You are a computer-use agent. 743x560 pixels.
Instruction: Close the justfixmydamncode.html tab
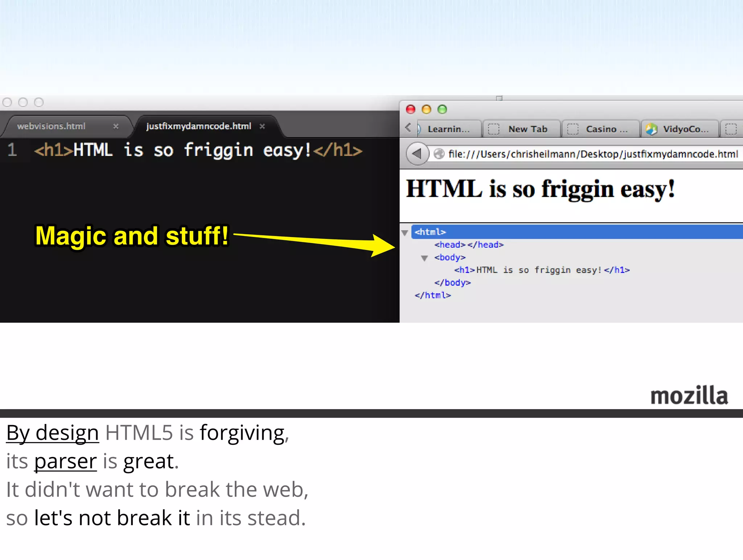(262, 126)
